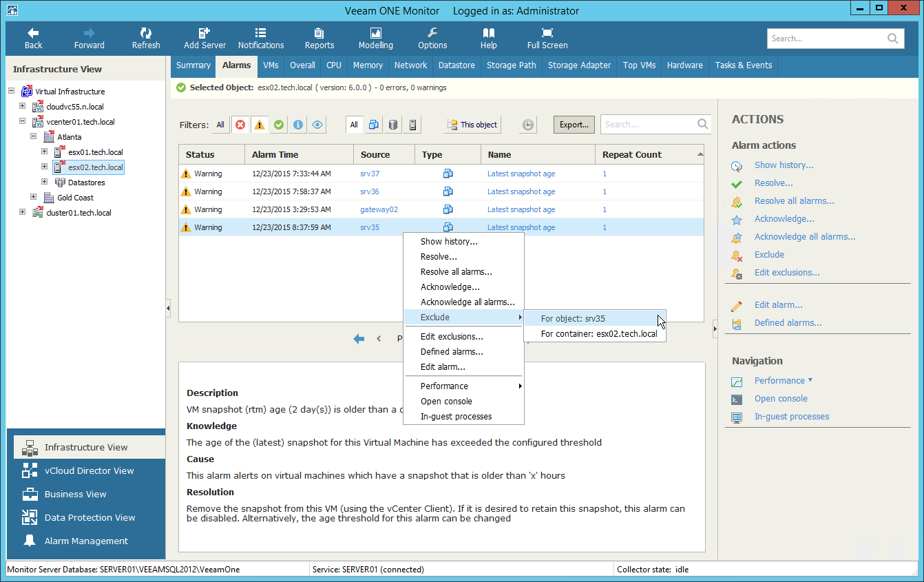
Task: Click type icon in srv37 alarm row
Action: [448, 174]
